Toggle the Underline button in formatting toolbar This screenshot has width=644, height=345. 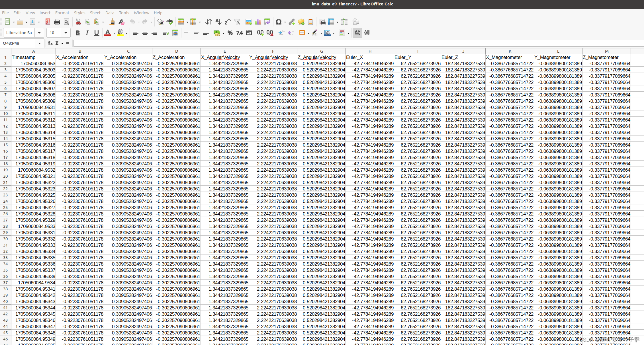[95, 33]
